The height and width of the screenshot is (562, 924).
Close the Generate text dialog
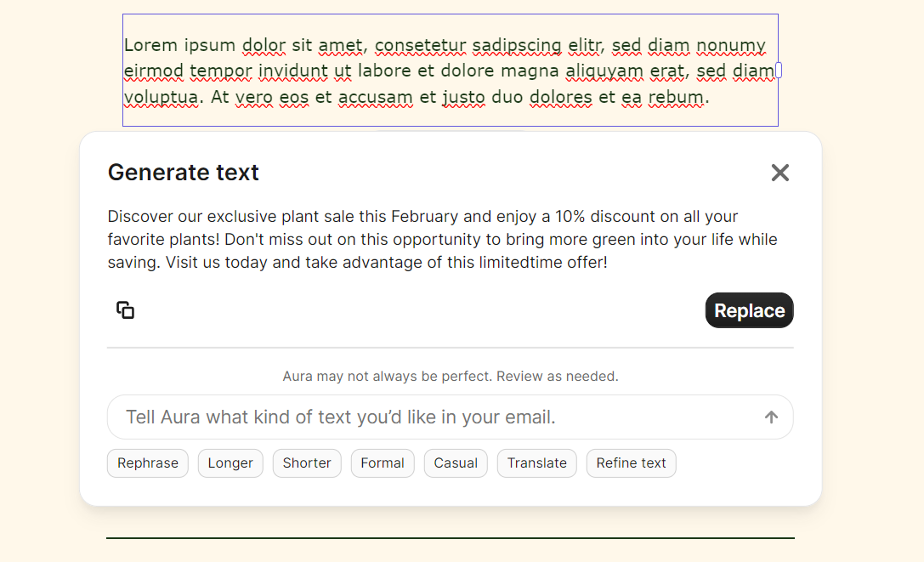pyautogui.click(x=779, y=173)
